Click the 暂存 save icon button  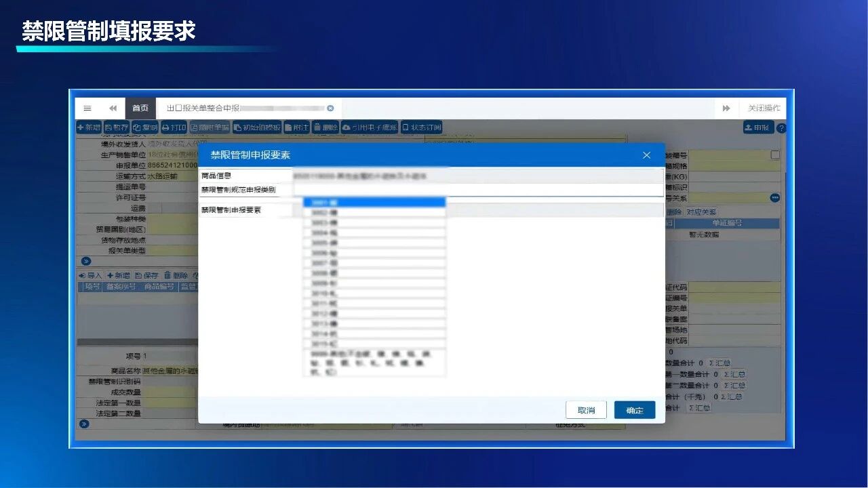[x=116, y=127]
